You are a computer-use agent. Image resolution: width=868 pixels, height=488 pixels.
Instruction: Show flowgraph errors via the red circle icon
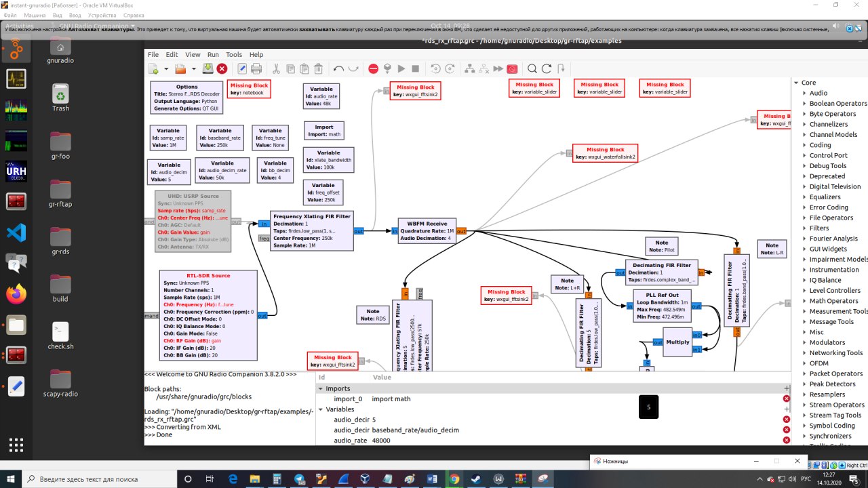coord(373,68)
